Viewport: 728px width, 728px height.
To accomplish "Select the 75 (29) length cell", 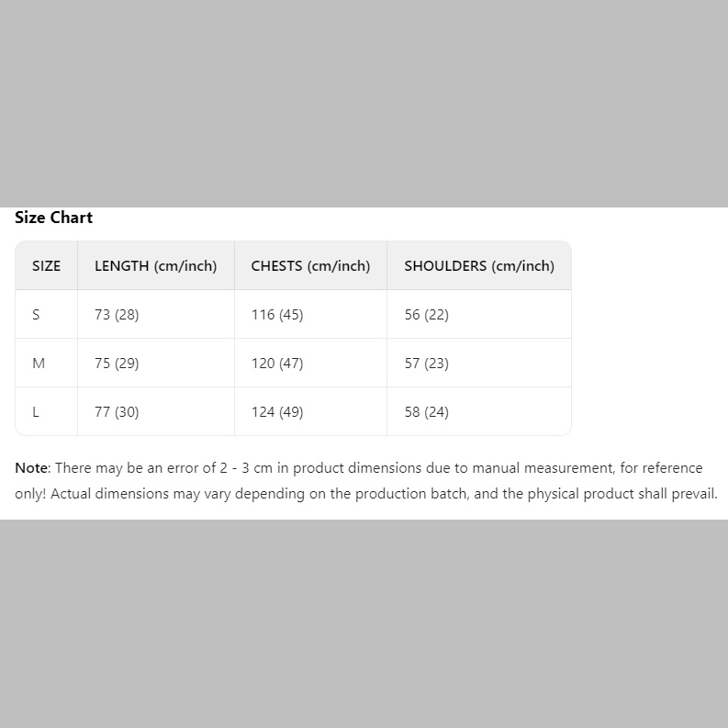I will click(x=117, y=364).
